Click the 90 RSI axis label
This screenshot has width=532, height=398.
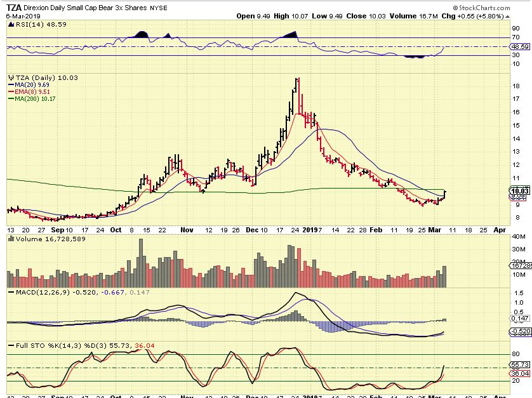coord(516,29)
